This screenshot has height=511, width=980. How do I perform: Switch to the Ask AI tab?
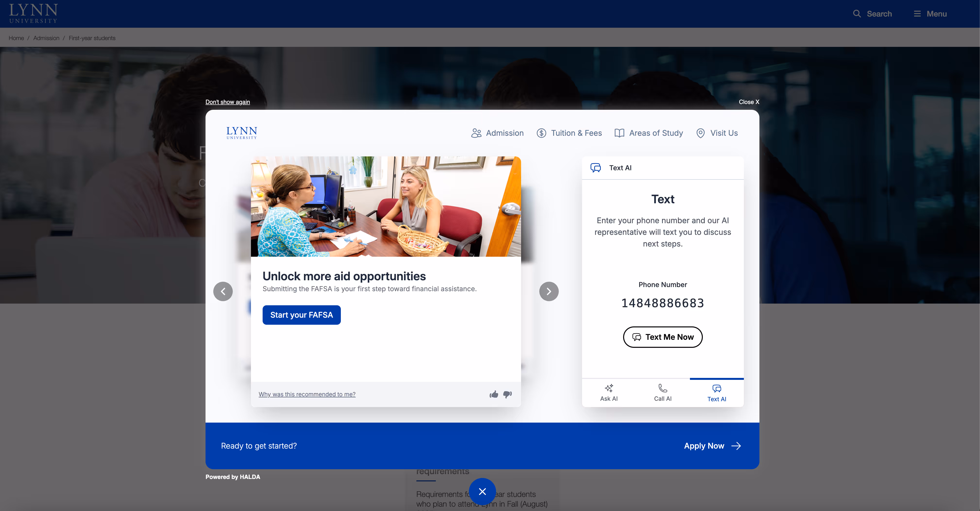(609, 392)
